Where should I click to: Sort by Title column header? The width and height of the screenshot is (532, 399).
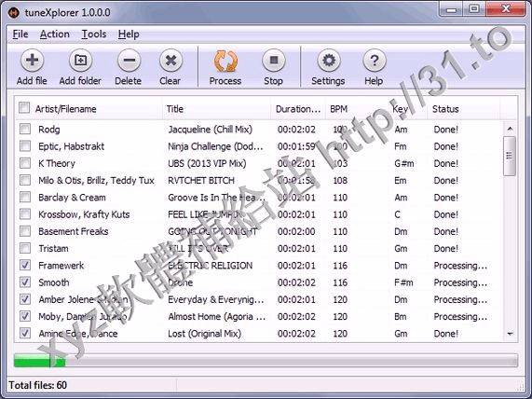(216, 109)
